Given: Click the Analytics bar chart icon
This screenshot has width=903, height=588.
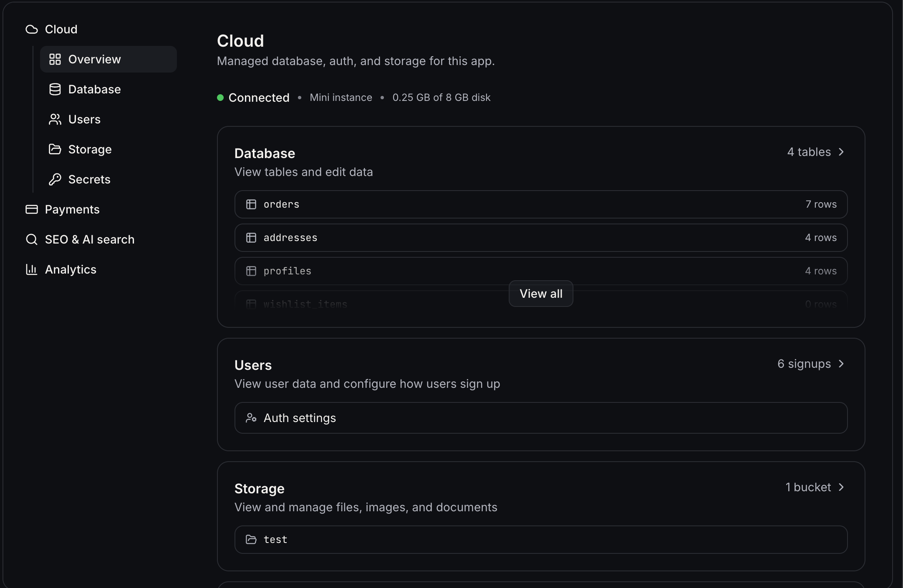Looking at the screenshot, I should tap(32, 269).
